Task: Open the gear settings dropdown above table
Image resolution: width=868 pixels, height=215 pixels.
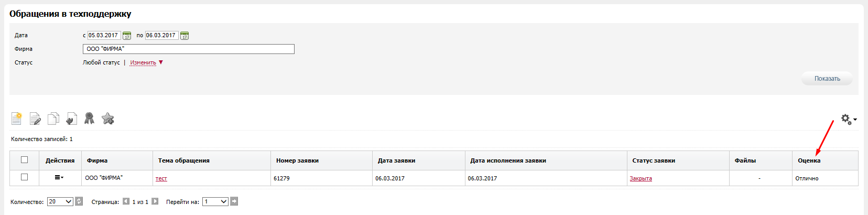Action: coord(849,120)
